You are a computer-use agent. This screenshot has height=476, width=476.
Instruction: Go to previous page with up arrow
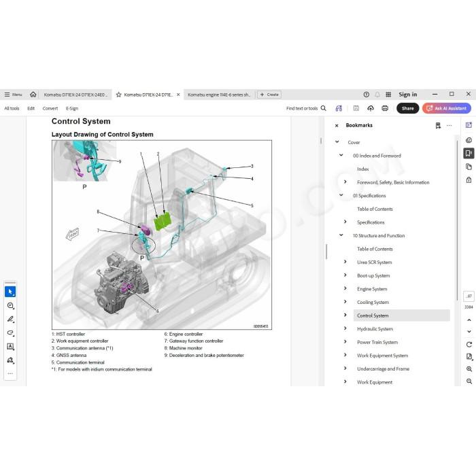click(x=469, y=320)
